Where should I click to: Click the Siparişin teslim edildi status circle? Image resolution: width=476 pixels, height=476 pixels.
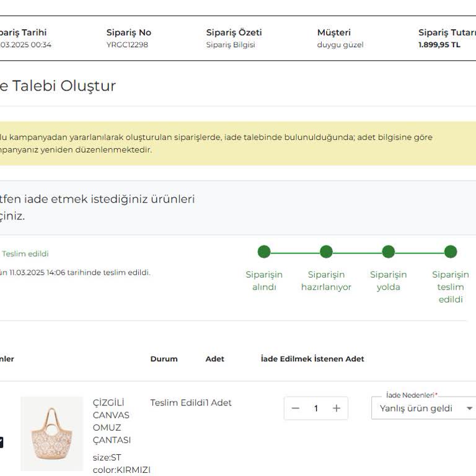click(451, 252)
